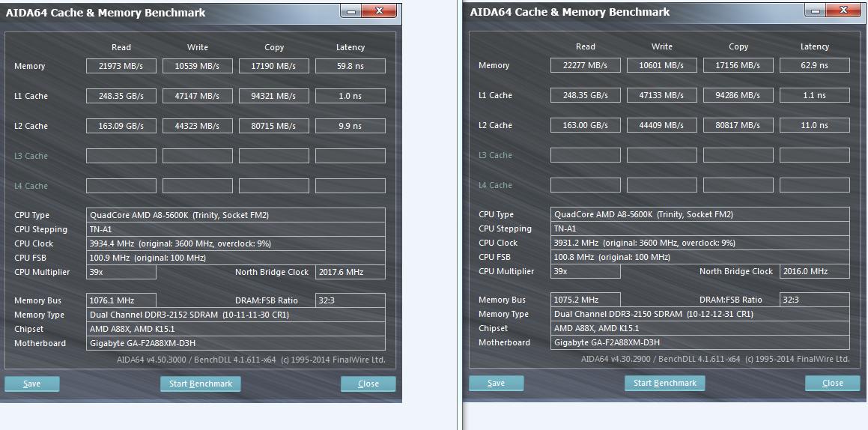Viewport: 868px width, 430px height.
Task: Minimize the left AIDA64 window
Action: click(350, 11)
